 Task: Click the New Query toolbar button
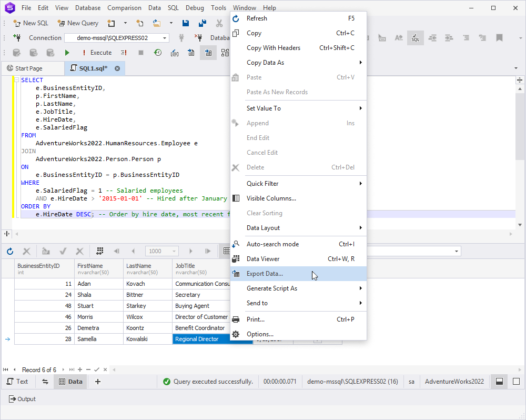click(x=78, y=23)
